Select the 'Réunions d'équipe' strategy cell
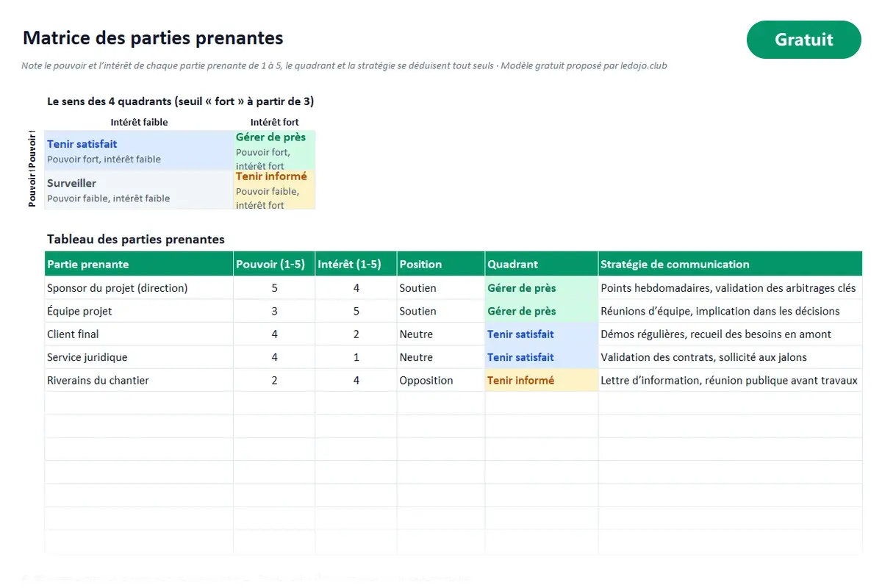 [x=730, y=311]
